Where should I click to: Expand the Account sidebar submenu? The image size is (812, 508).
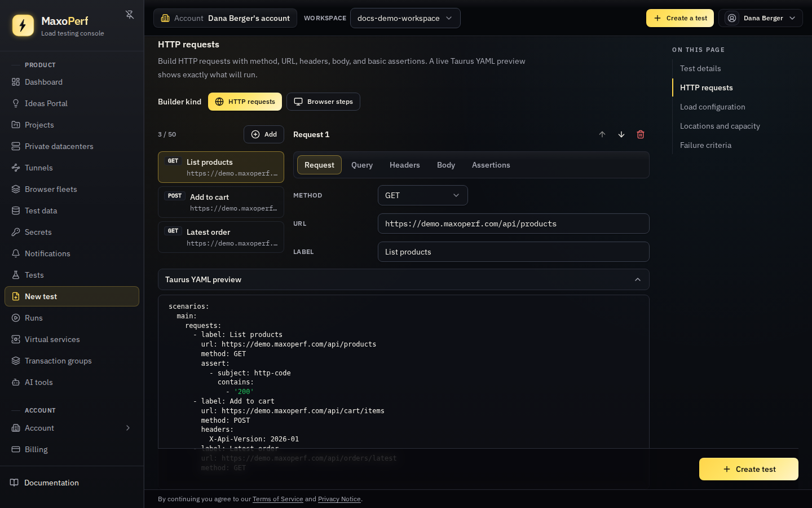click(72, 428)
